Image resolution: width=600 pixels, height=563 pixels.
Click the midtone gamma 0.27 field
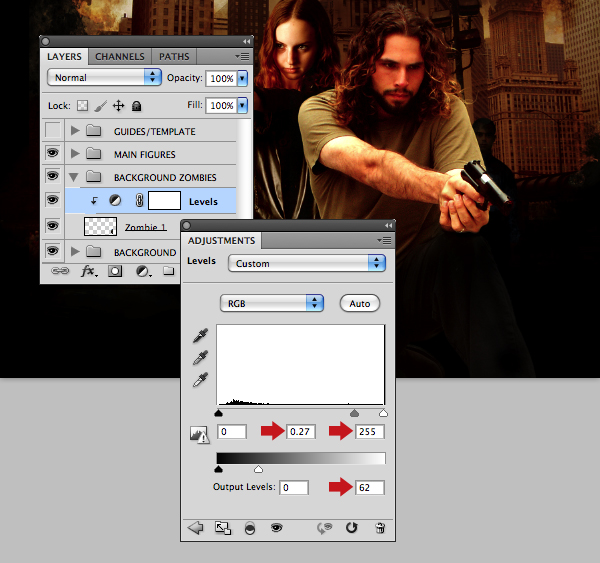click(x=301, y=432)
